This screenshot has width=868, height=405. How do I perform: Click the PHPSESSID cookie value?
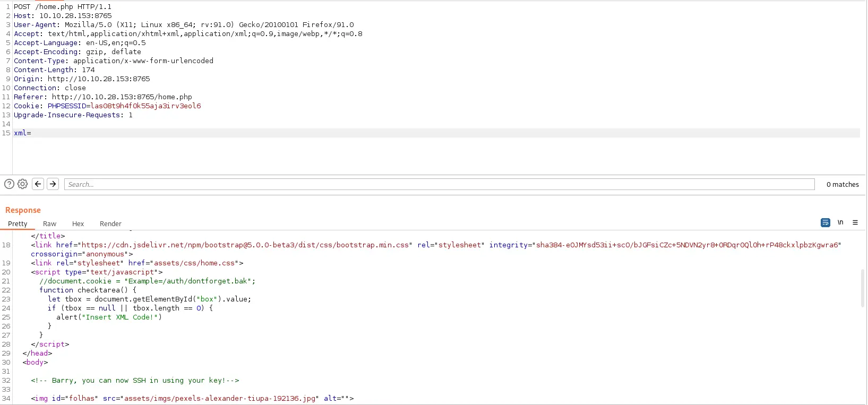(145, 106)
